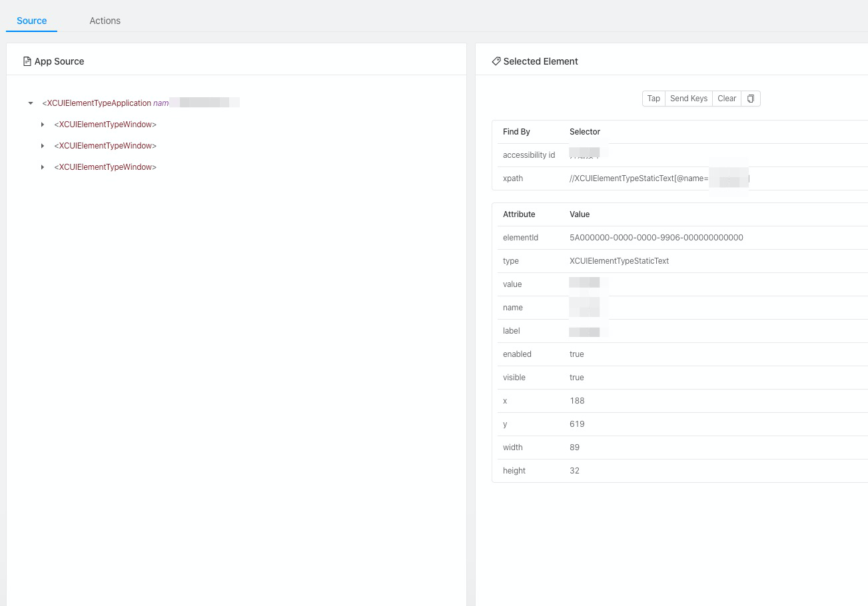Viewport: 868px width, 606px height.
Task: Click the Selector column header
Action: pyautogui.click(x=585, y=132)
